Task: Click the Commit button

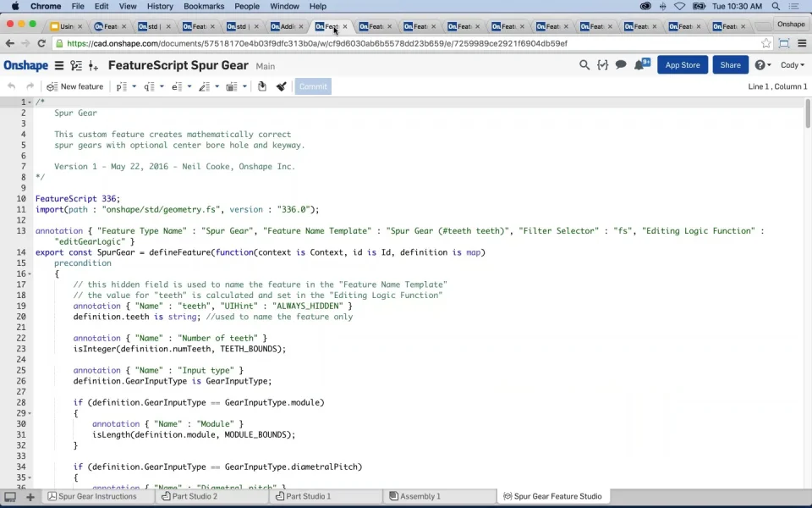Action: coord(313,86)
